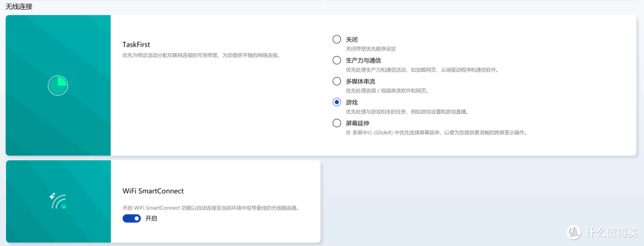Click the GlideX screen extension description
This screenshot has width=644, height=246.
coord(436,133)
